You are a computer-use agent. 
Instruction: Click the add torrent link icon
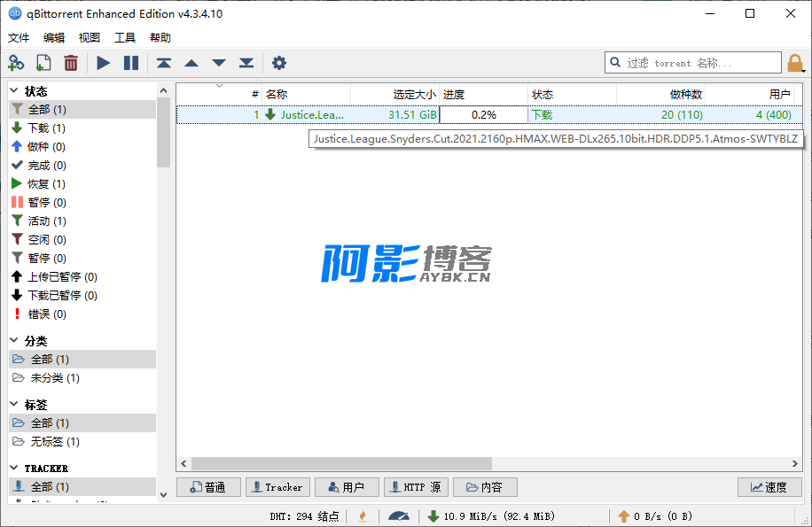coord(16,63)
